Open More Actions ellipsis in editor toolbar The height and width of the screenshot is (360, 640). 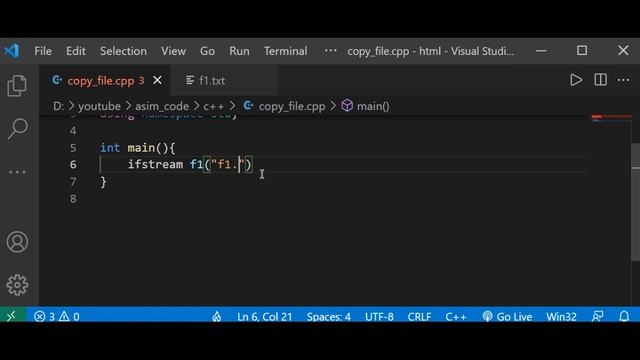623,80
